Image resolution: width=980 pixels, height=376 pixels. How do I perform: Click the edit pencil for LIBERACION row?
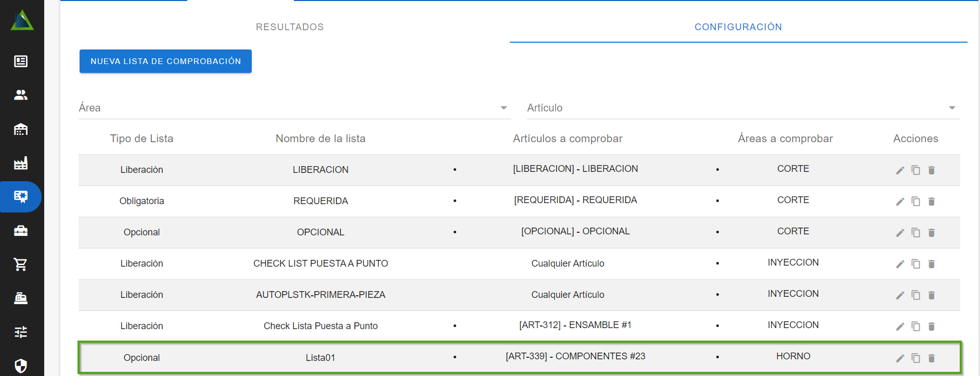(900, 170)
